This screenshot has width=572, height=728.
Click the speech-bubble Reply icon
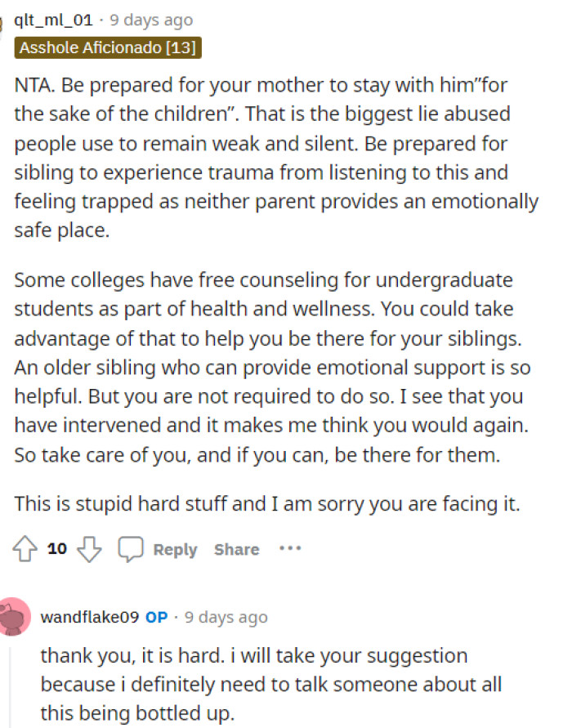[x=132, y=548]
